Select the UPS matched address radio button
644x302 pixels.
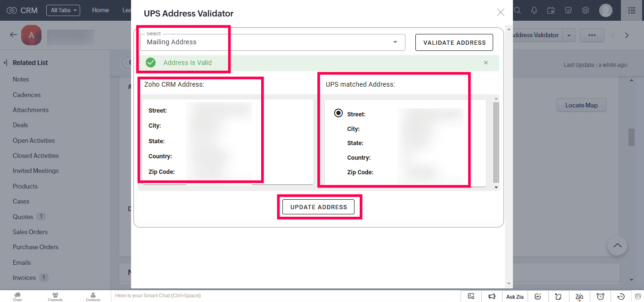point(338,114)
